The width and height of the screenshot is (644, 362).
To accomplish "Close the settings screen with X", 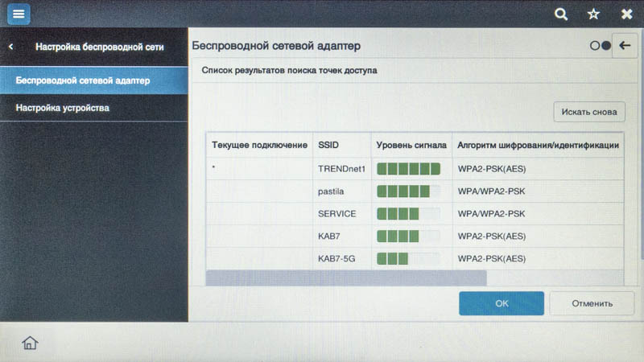I will (x=626, y=14).
